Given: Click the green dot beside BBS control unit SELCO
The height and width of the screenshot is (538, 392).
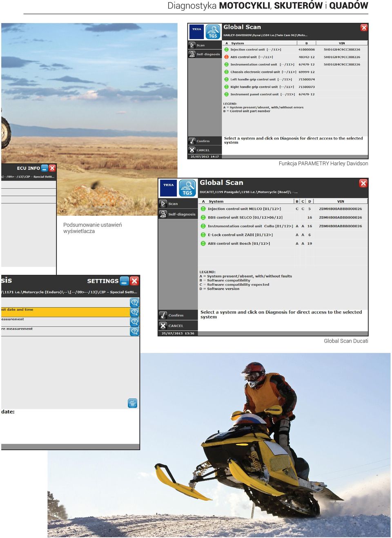Looking at the screenshot, I should point(203,217).
